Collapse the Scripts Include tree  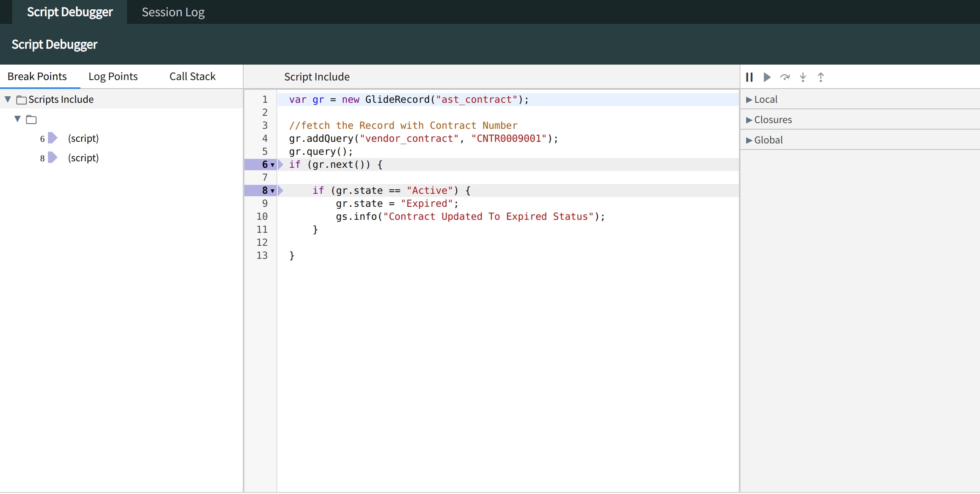point(7,99)
